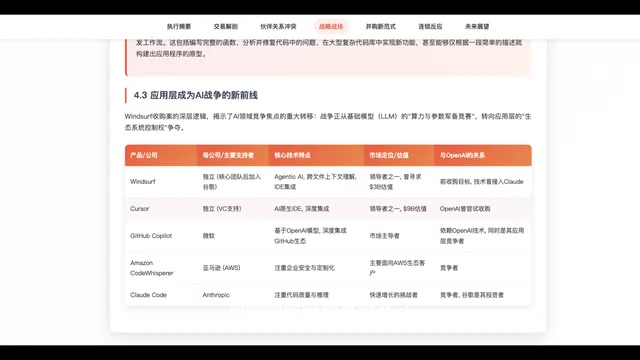Switch to the 交易解剖 tab
640x360 pixels.
225,27
